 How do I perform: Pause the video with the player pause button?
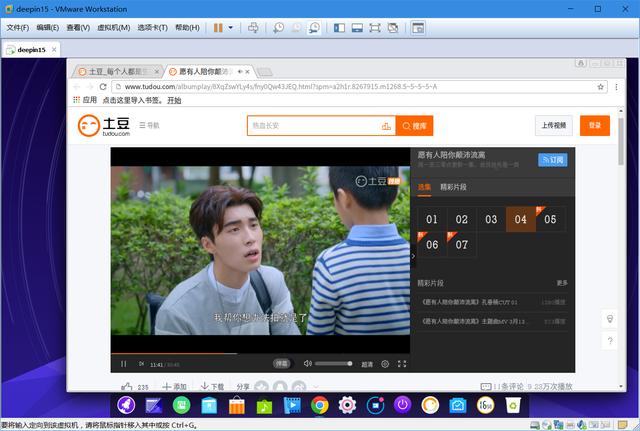[x=124, y=364]
